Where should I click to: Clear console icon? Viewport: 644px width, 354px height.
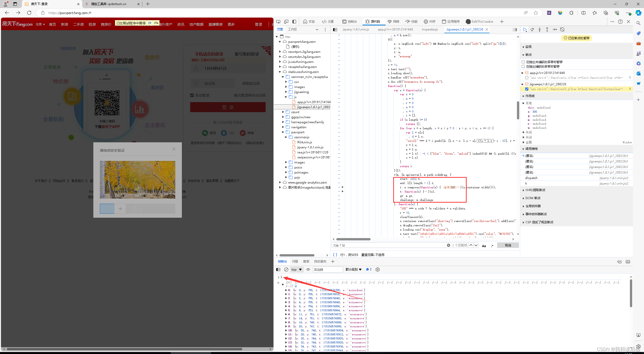point(286,270)
